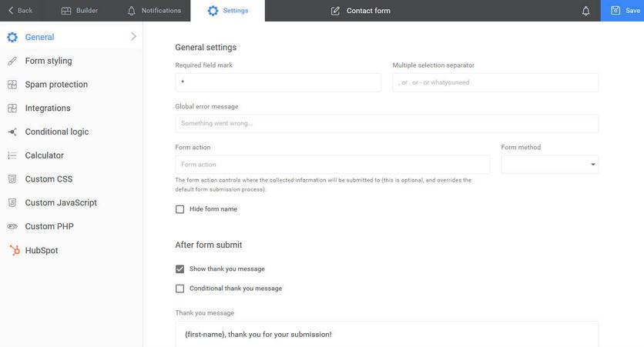This screenshot has height=347, width=644.
Task: Go back using the Back arrow
Action: pos(20,11)
